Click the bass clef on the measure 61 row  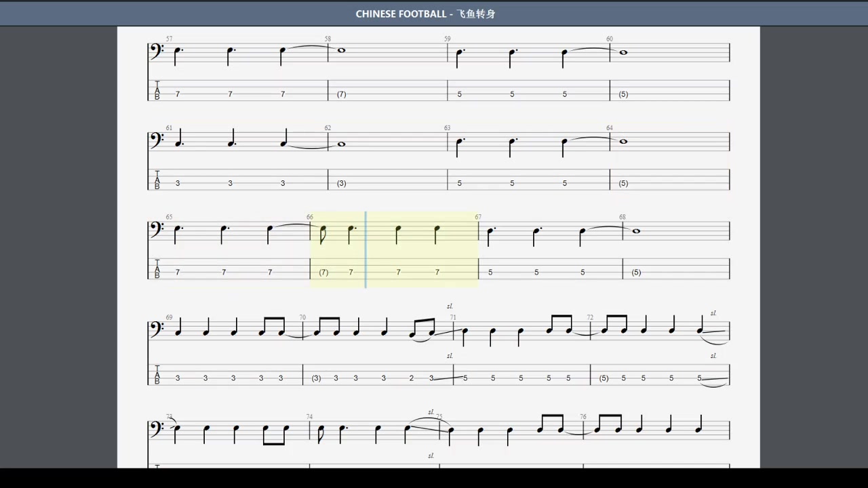click(157, 140)
